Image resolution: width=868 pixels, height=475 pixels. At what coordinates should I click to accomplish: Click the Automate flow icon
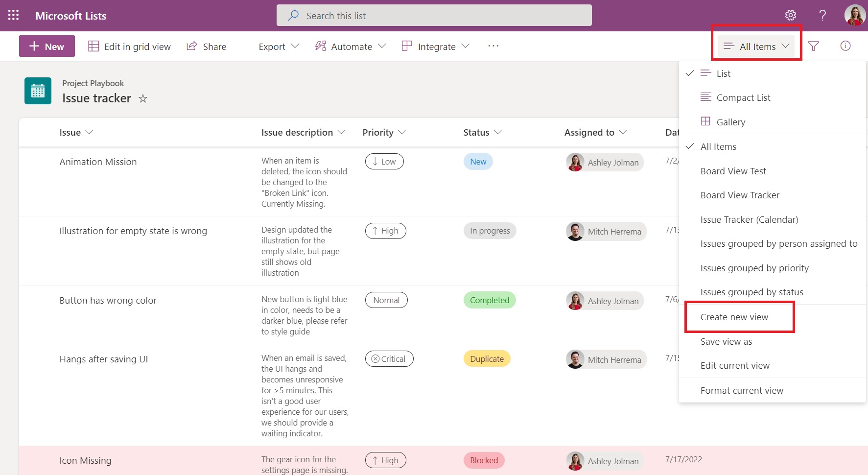tap(321, 46)
